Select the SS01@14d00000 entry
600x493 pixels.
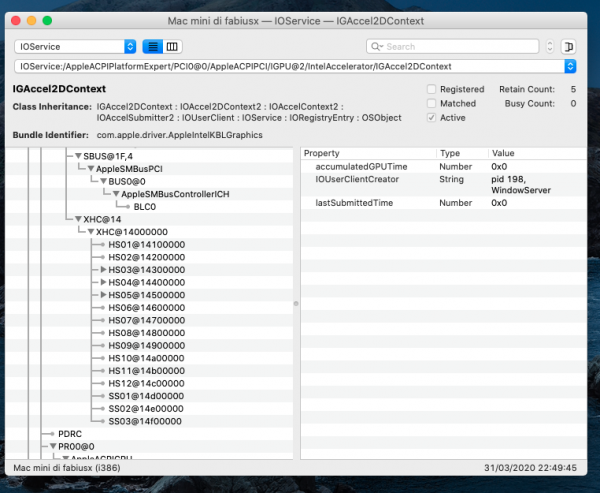point(146,396)
